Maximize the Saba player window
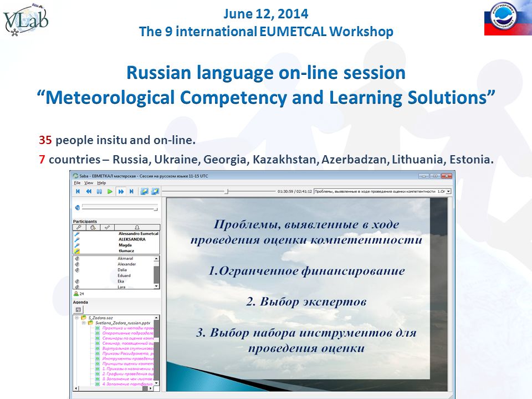The height and width of the screenshot is (399, 532). click(436, 176)
